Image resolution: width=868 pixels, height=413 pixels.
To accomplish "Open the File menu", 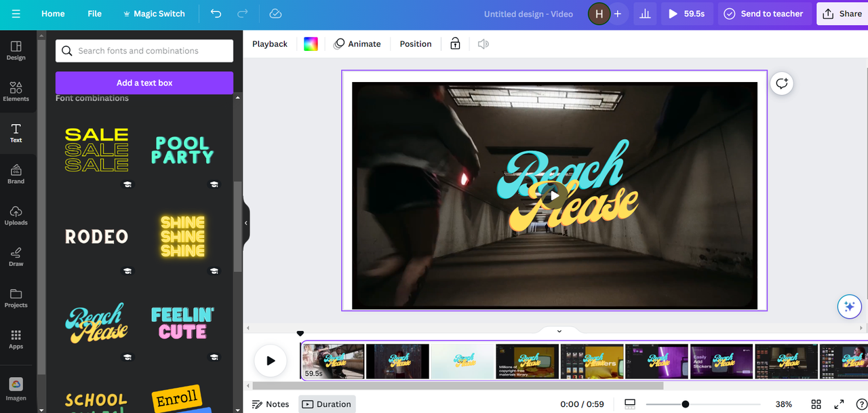I will coord(94,14).
